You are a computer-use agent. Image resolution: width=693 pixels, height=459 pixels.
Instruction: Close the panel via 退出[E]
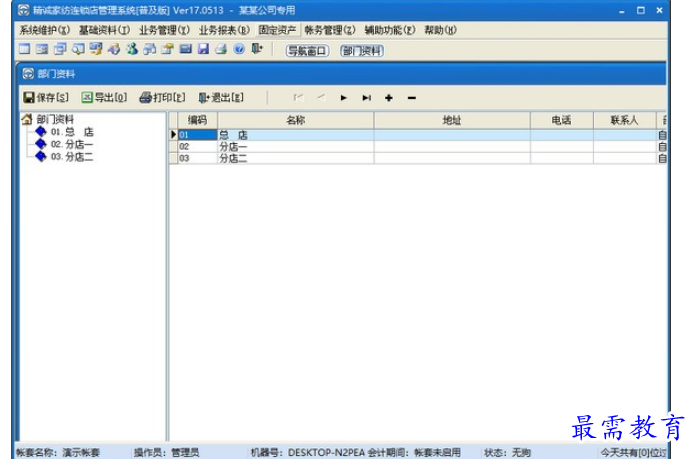coord(221,98)
